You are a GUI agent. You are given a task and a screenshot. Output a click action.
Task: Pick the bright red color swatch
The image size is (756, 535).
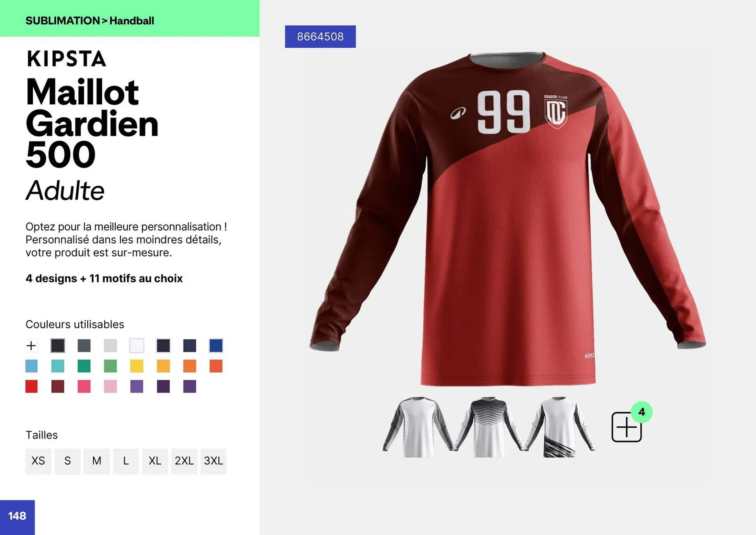[x=31, y=386]
